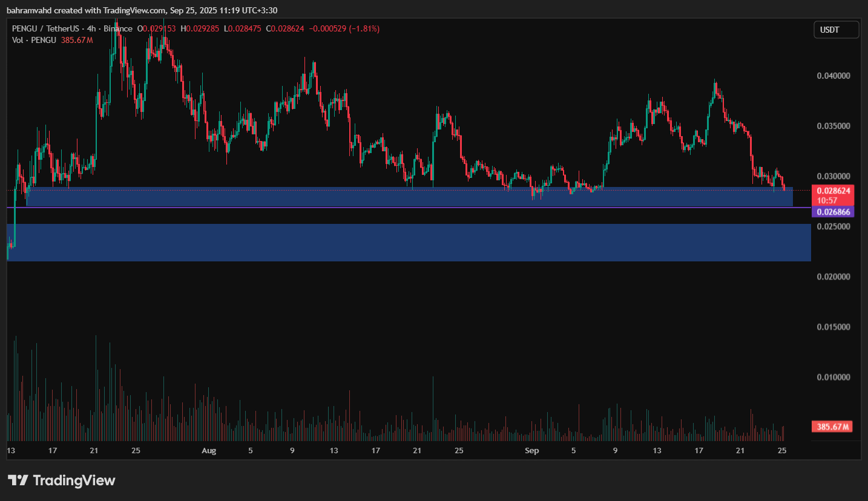Open the USDT currency selector

click(836, 30)
